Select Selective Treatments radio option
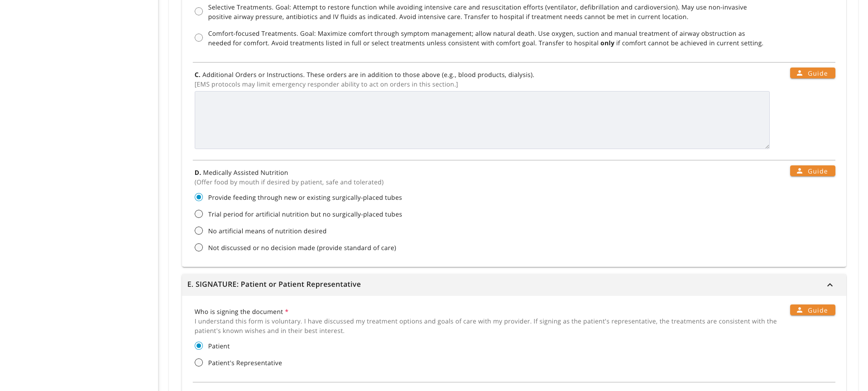 click(x=199, y=12)
